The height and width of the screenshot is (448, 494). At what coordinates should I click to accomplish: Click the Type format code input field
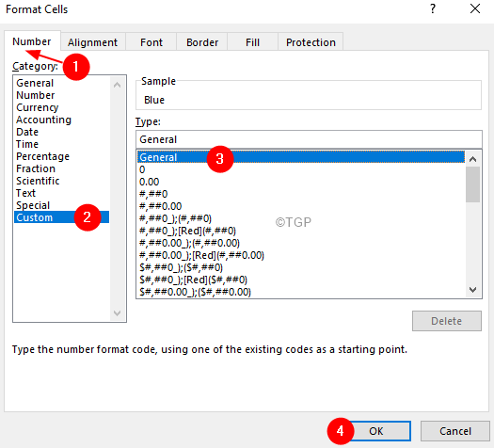tap(309, 139)
